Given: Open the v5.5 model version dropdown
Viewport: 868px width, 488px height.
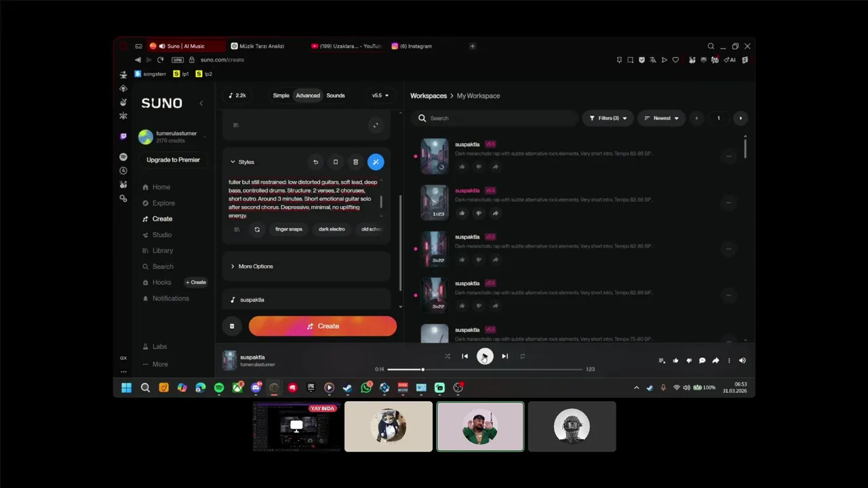Looking at the screenshot, I should click(x=380, y=96).
